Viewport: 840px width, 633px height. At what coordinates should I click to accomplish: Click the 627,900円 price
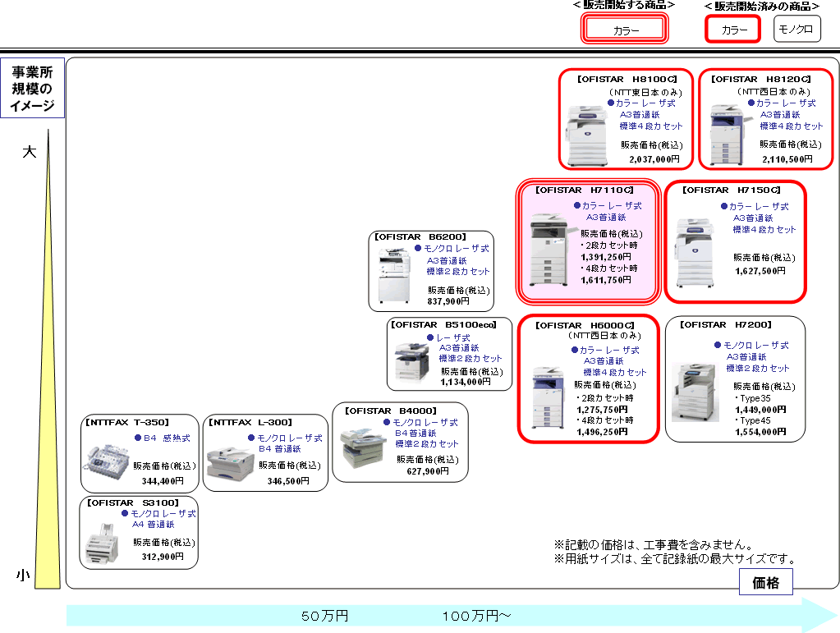(428, 471)
